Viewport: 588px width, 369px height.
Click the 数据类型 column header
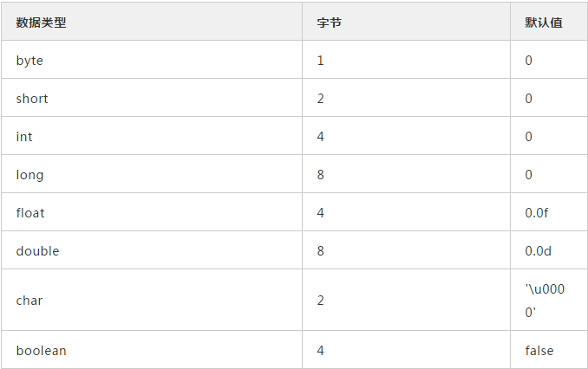41,23
